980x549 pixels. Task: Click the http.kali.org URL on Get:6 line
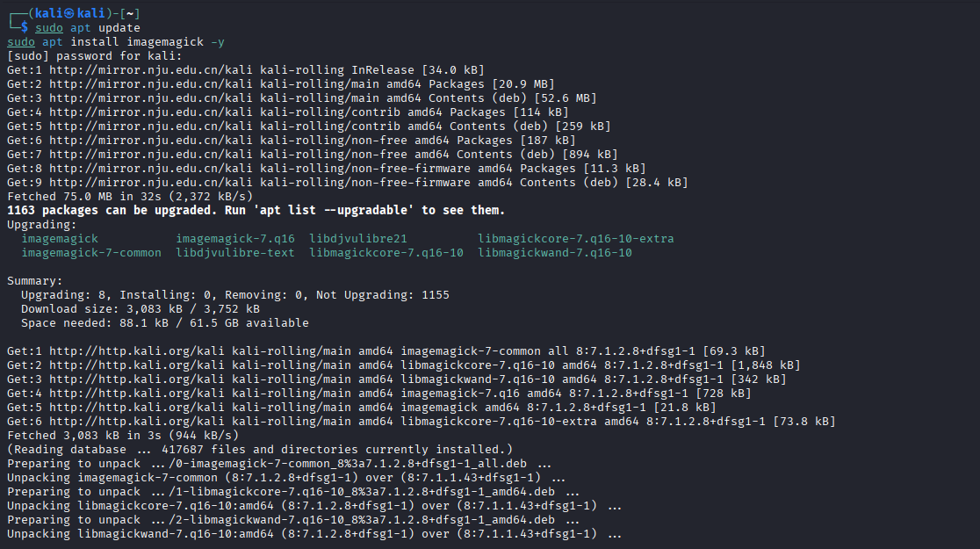click(137, 422)
